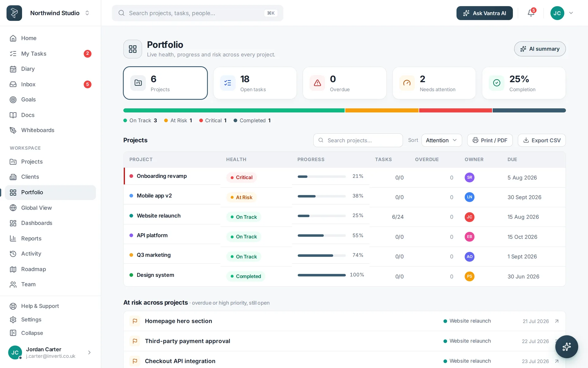Click the magnifier icon in the global search
The height and width of the screenshot is (368, 588).
[x=121, y=13]
